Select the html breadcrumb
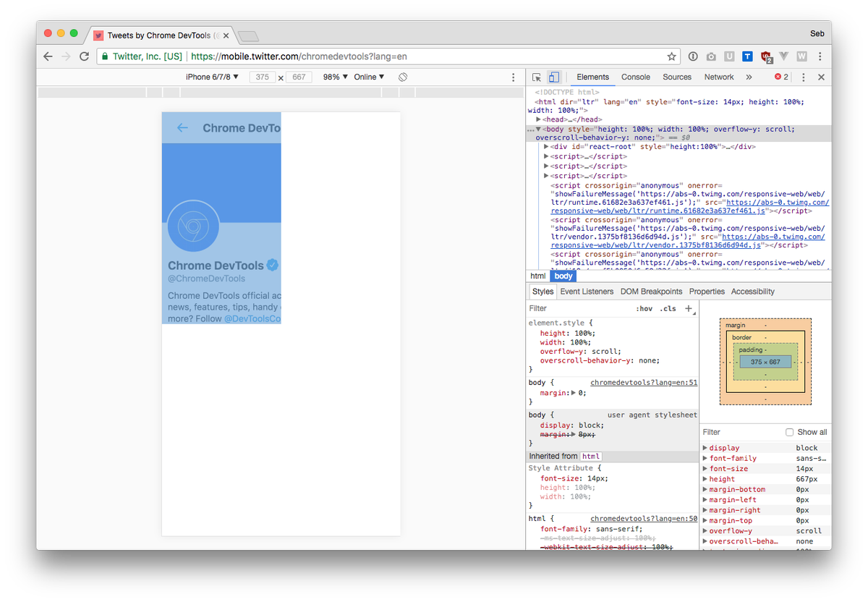868x602 pixels. click(538, 276)
